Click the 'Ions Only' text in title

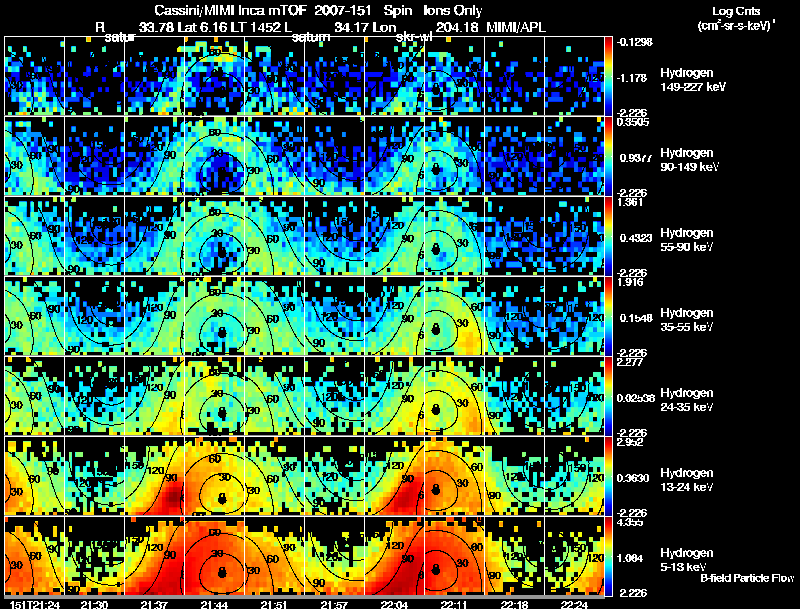point(453,10)
